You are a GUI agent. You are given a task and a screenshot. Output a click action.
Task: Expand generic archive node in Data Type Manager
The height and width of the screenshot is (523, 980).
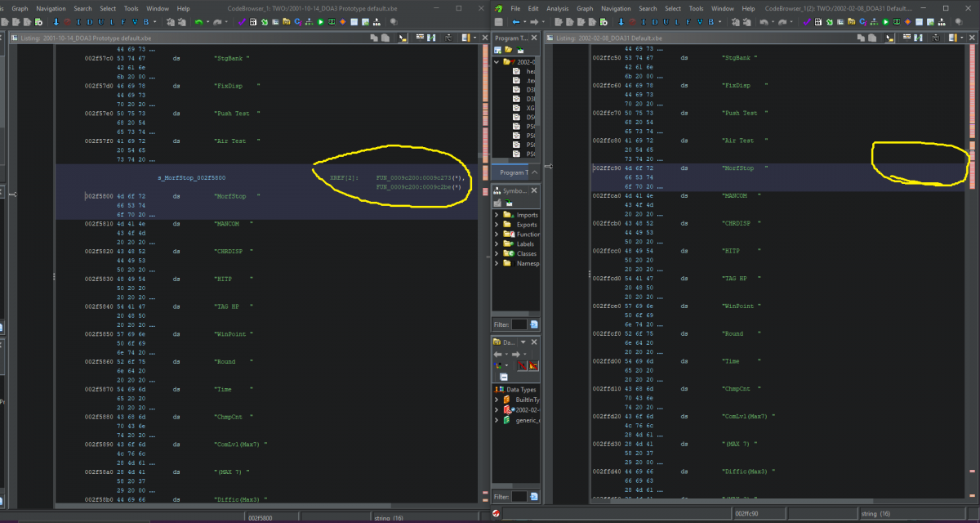[x=496, y=419]
